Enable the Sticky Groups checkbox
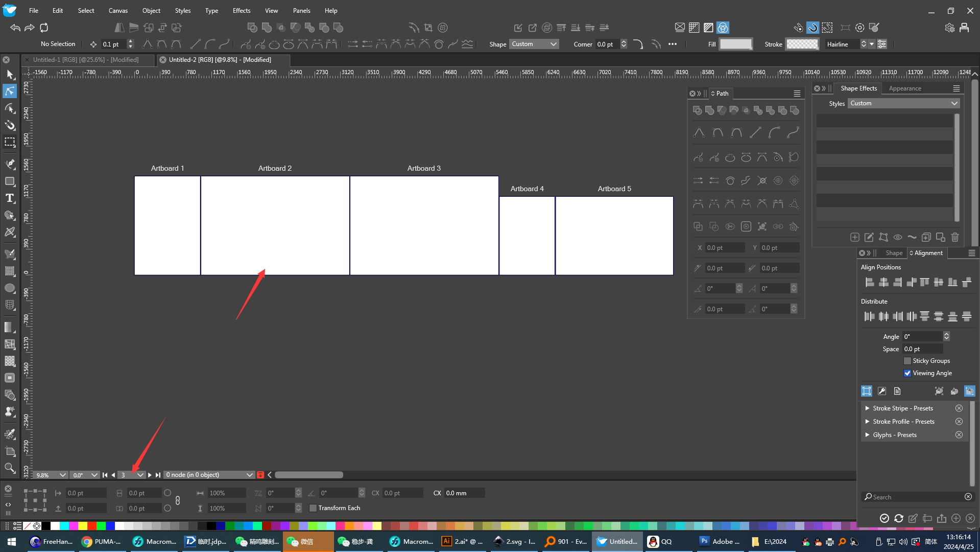The height and width of the screenshot is (552, 980). (907, 361)
